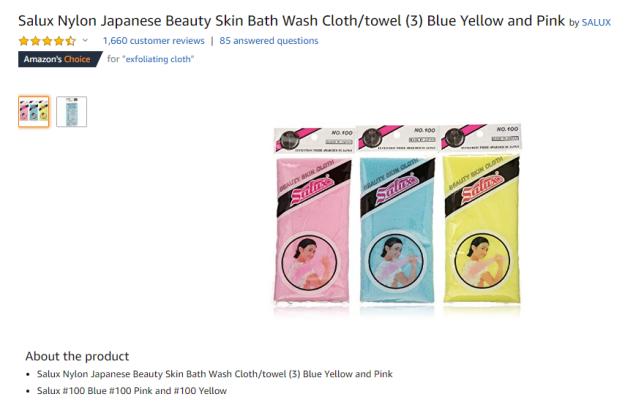Click the 1,660 customer reviews link
This screenshot has width=633, height=405.
coord(154,41)
